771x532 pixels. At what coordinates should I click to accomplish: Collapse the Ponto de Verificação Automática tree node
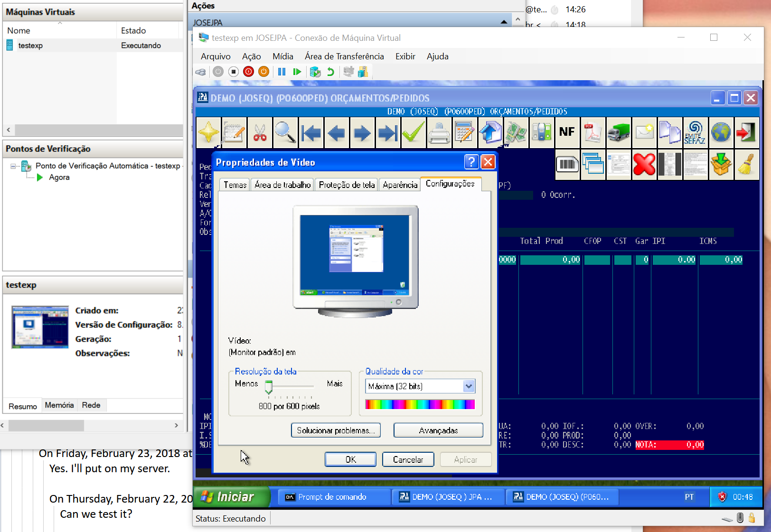(13, 166)
